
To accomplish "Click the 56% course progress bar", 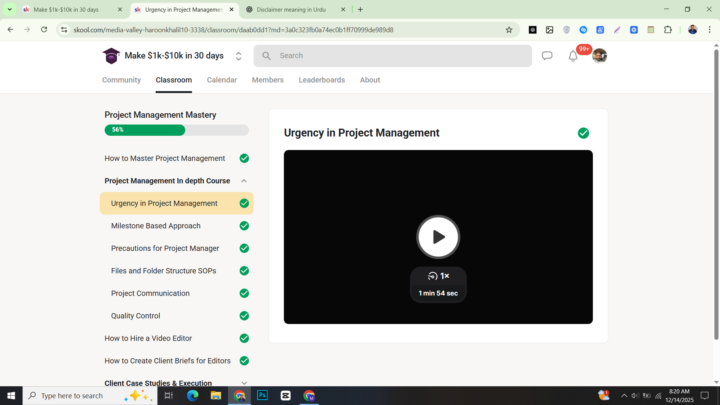I will (x=176, y=130).
